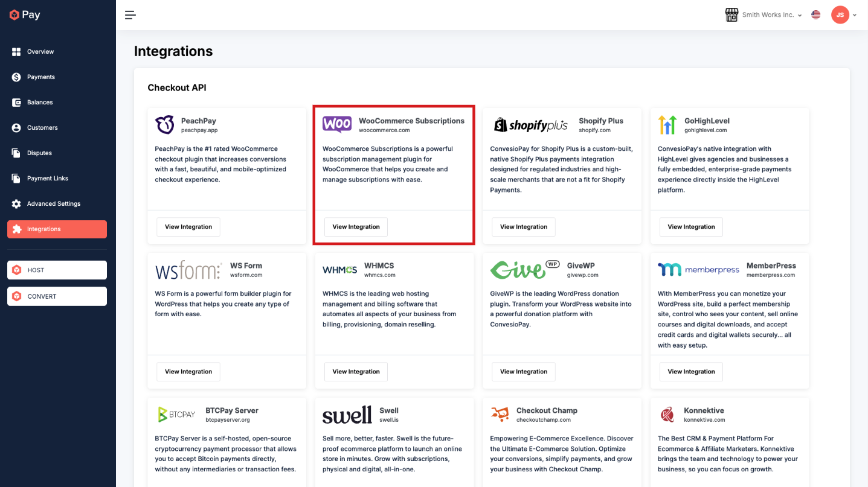Click the shopify.com domain text
Screen dimensions: 868x487
point(594,130)
